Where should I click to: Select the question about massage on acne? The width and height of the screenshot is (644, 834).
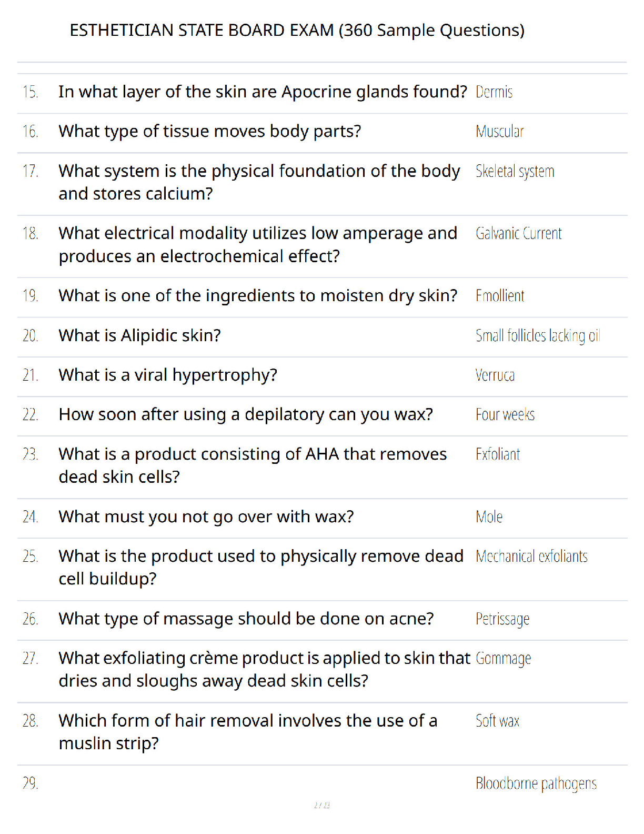click(246, 618)
